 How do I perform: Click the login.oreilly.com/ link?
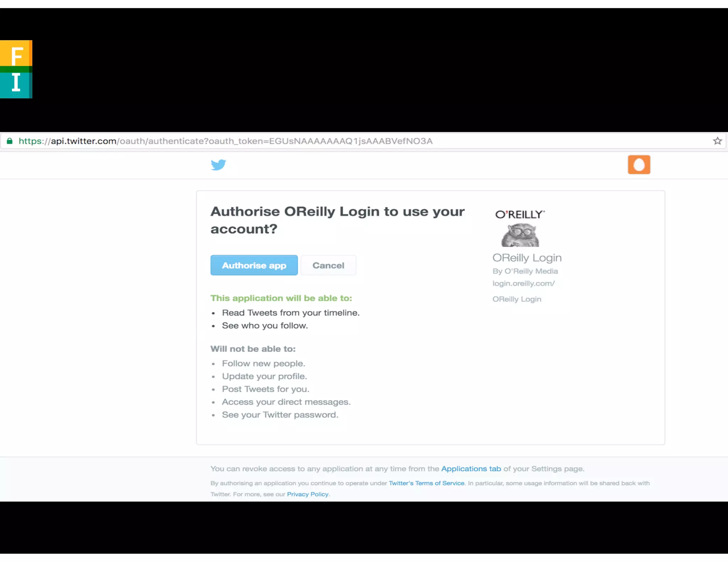click(524, 283)
